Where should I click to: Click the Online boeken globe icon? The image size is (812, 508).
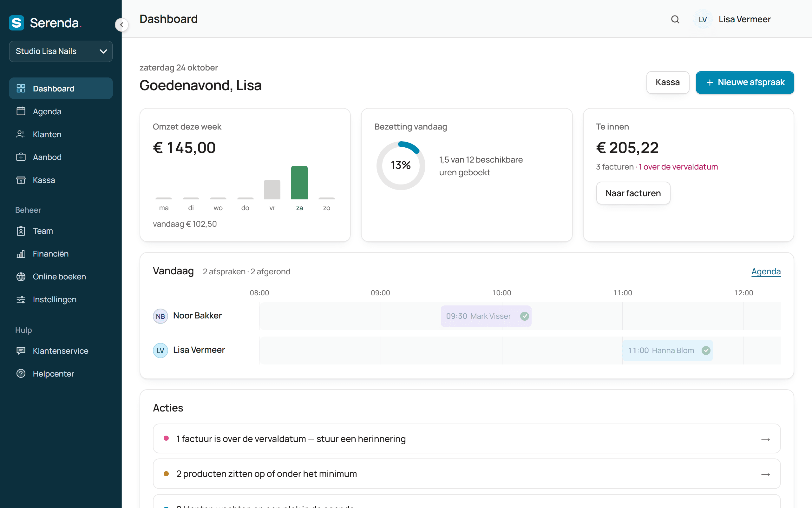pyautogui.click(x=21, y=277)
